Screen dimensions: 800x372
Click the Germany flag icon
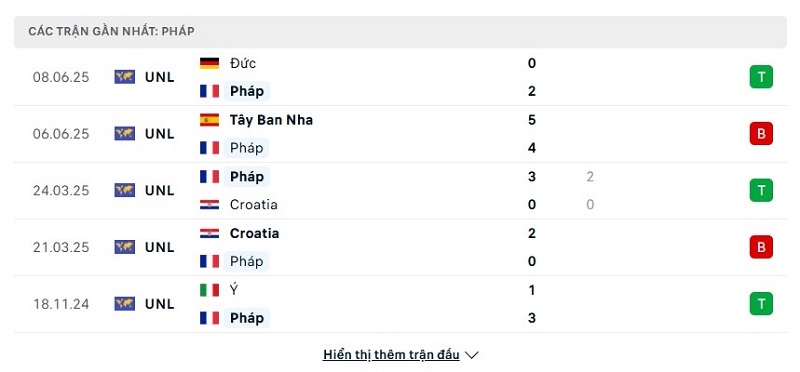pyautogui.click(x=209, y=63)
